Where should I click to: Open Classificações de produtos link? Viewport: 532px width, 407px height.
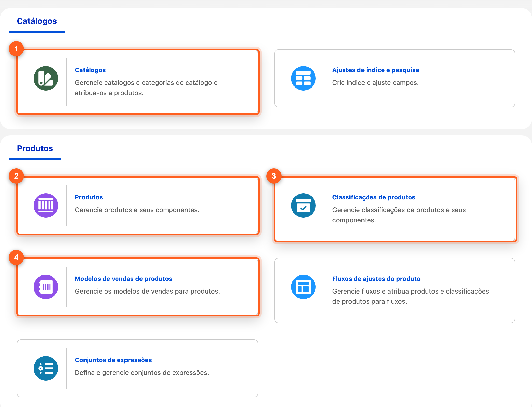[374, 197]
